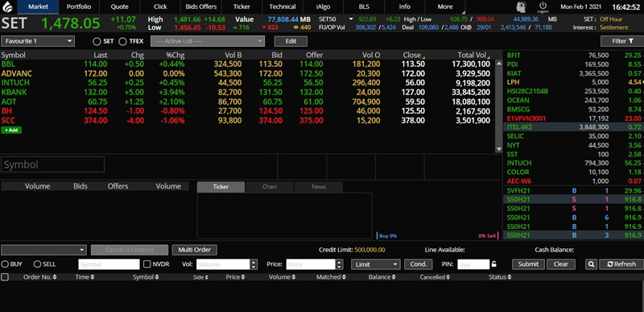Switch to the News tab
The height and width of the screenshot is (312, 644).
point(318,186)
